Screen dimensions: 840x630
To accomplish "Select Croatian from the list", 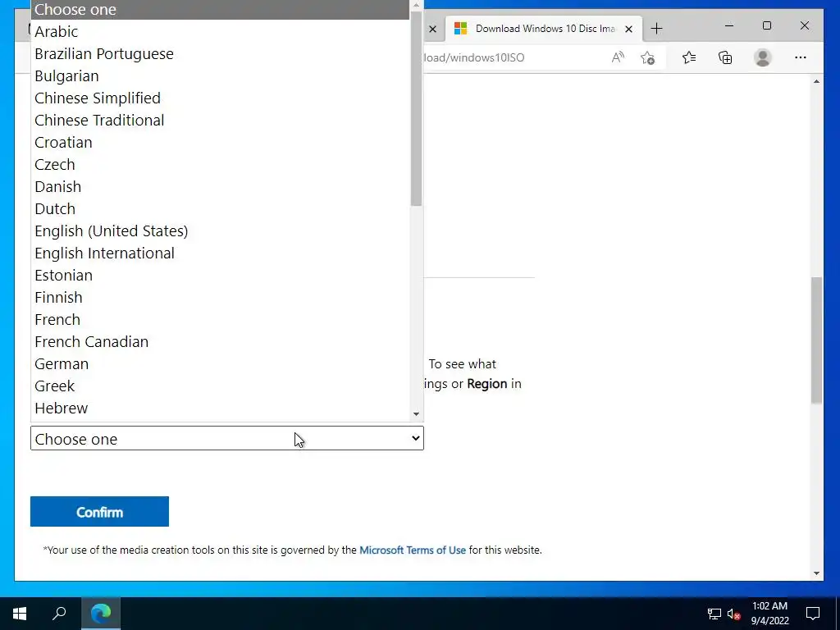I will pyautogui.click(x=220, y=143).
